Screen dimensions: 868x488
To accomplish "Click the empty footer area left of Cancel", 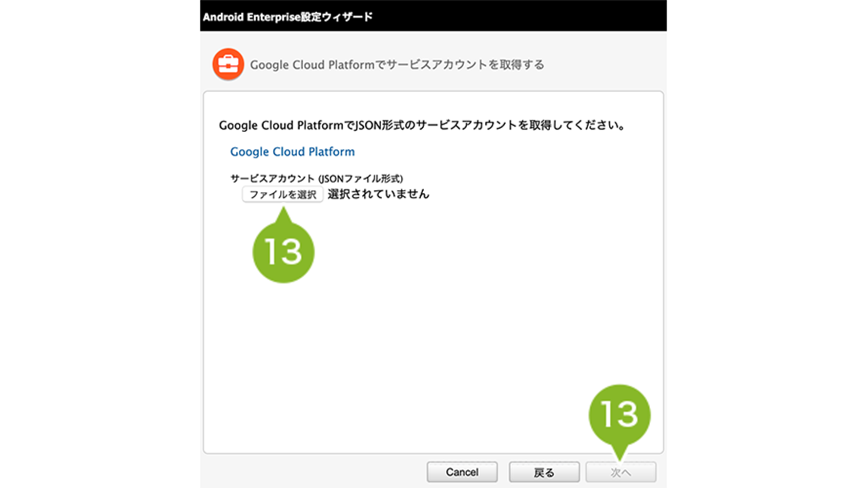I will click(x=312, y=471).
